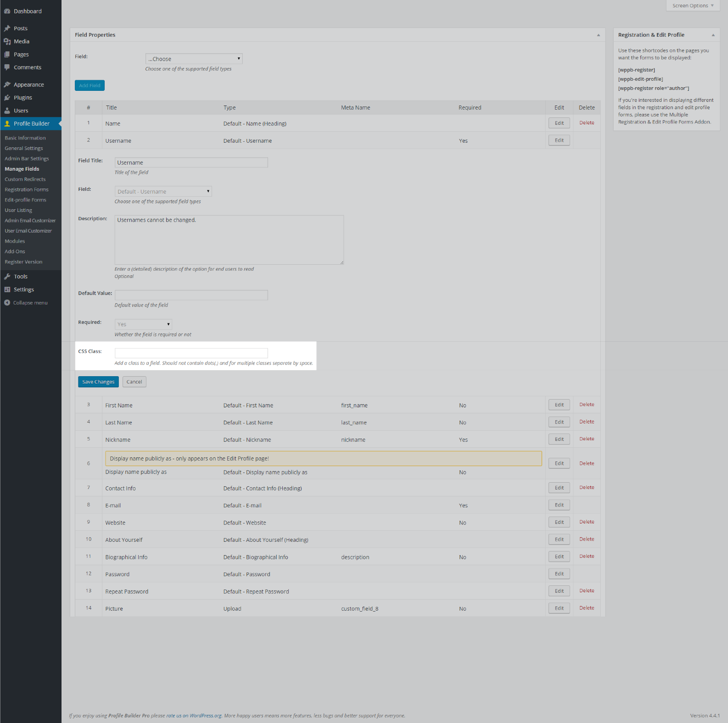Screen dimensions: 728x723
Task: Click the Add Field button
Action: pyautogui.click(x=90, y=85)
